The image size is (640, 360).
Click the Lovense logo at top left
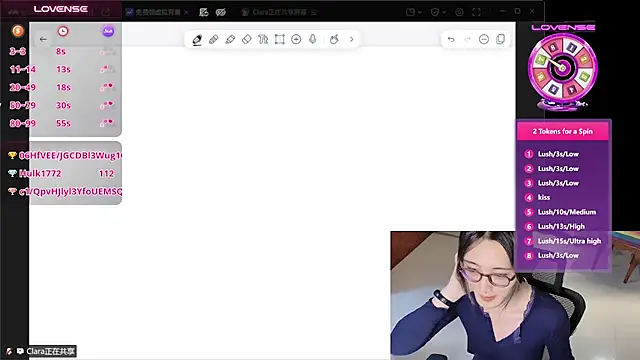[x=61, y=9]
